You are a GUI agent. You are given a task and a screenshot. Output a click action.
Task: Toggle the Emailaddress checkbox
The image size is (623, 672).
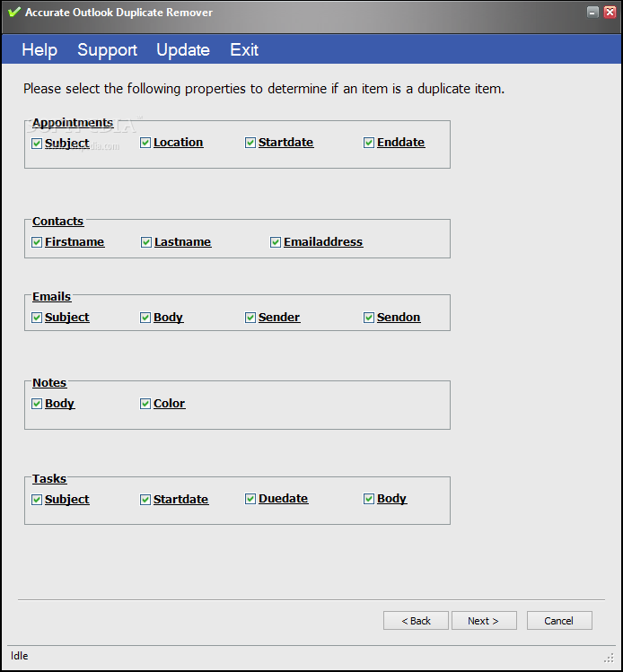click(276, 242)
